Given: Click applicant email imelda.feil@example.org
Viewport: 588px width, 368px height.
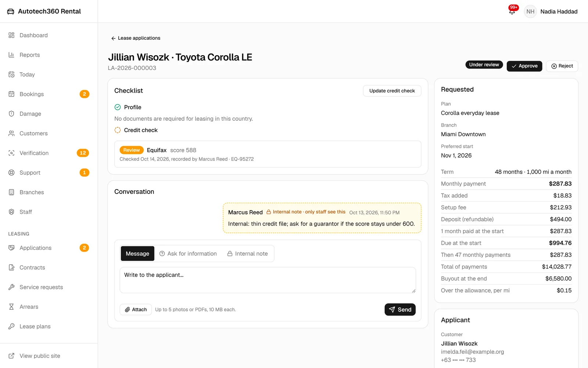Looking at the screenshot, I should pyautogui.click(x=473, y=352).
